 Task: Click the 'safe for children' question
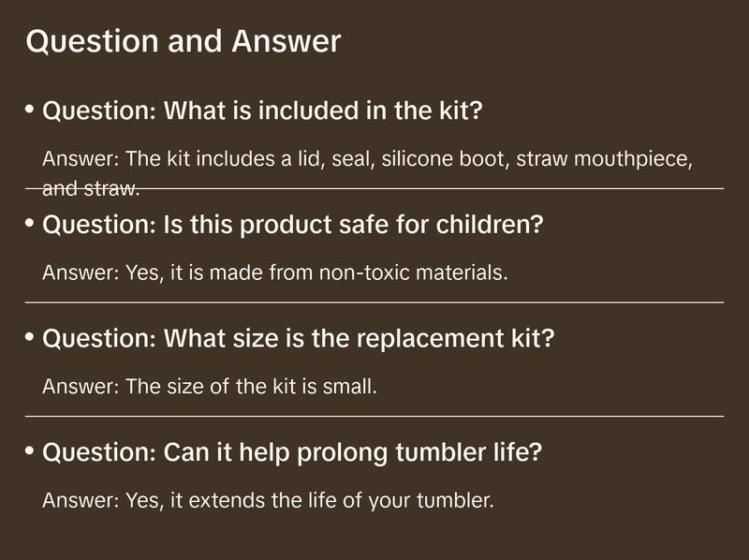[293, 226]
